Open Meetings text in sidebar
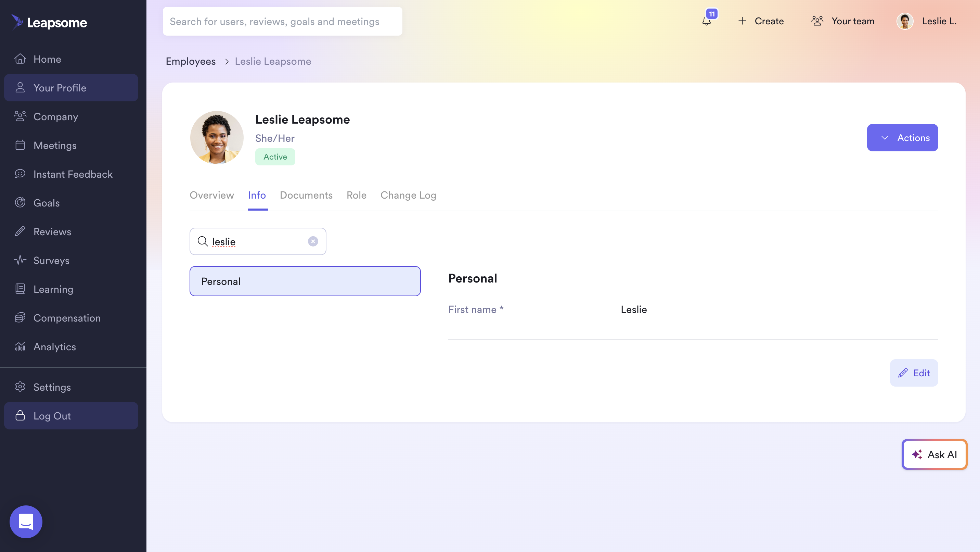 click(x=55, y=145)
